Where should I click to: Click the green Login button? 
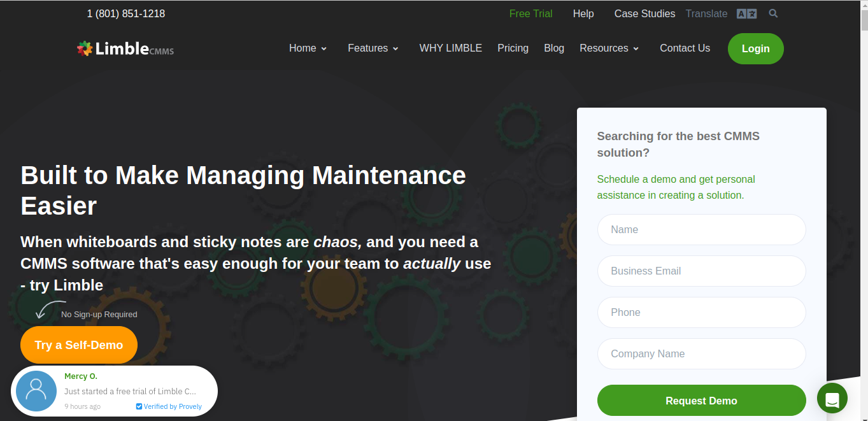[x=756, y=48]
